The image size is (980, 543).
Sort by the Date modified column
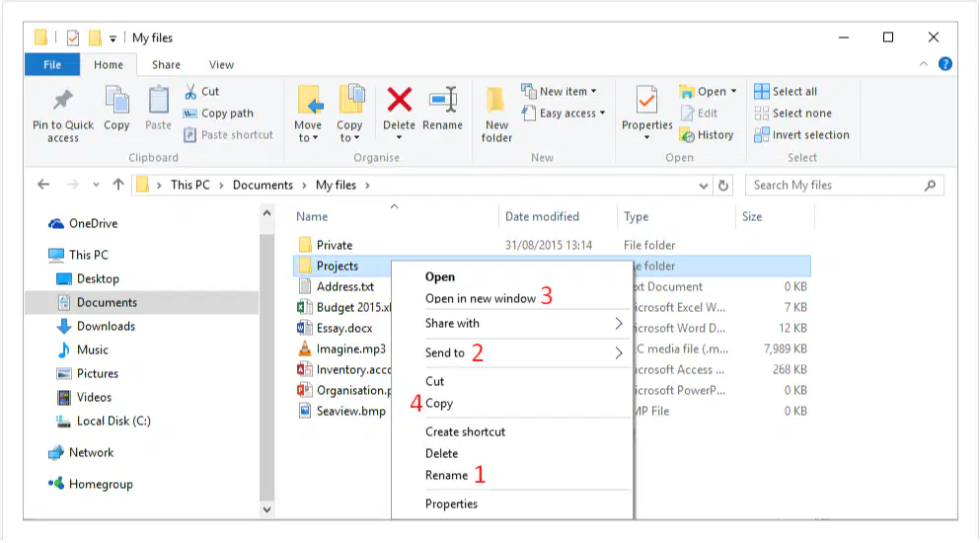coord(542,216)
